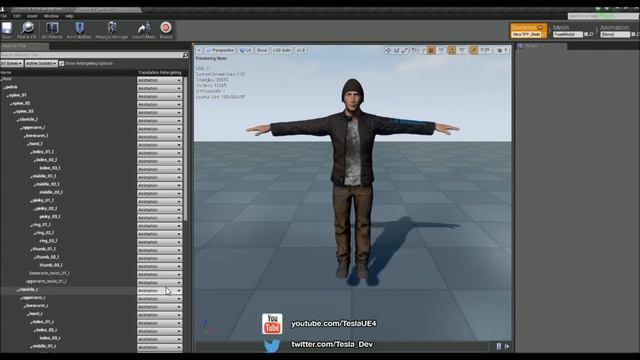Open the Active Sockets filter dropdown
640x360 pixels.
(x=41, y=64)
